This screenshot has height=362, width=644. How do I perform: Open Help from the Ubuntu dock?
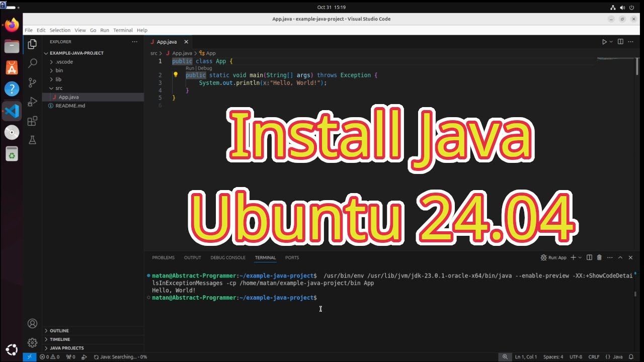(12, 89)
